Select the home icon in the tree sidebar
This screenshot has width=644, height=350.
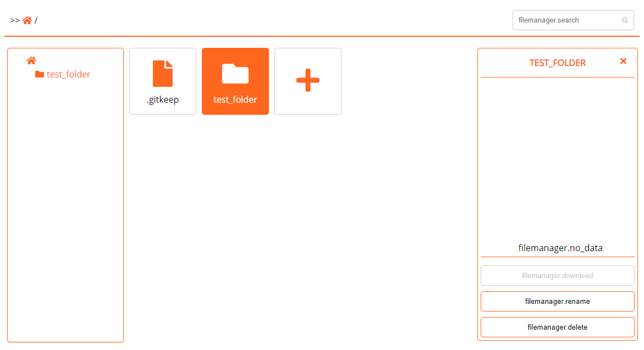coord(31,61)
